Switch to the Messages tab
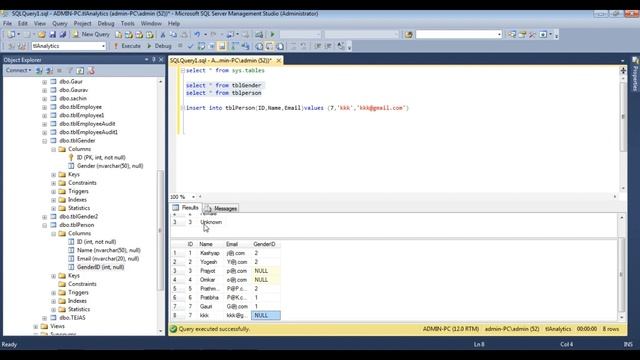Viewport: 640px width, 360px height. (221, 209)
